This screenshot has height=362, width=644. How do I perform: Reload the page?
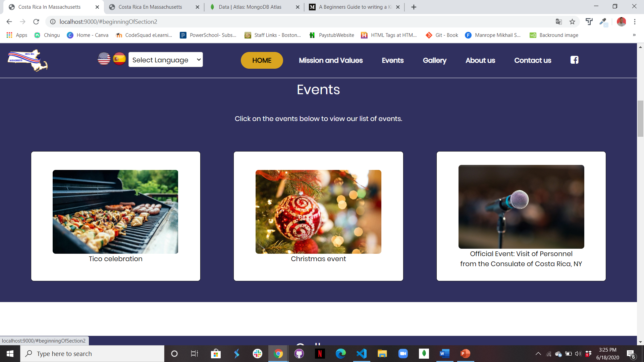pyautogui.click(x=36, y=22)
